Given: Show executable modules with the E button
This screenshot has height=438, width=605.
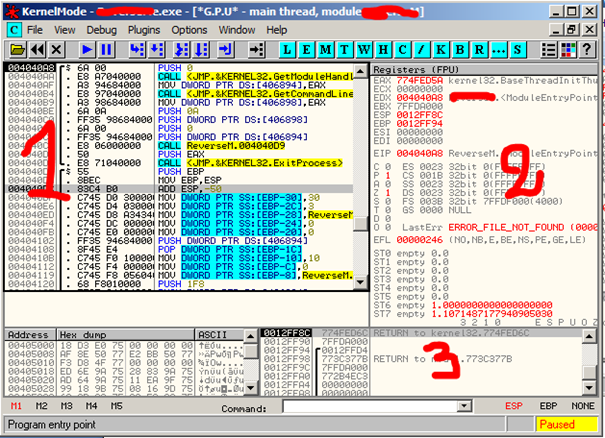Looking at the screenshot, I should coord(305,48).
